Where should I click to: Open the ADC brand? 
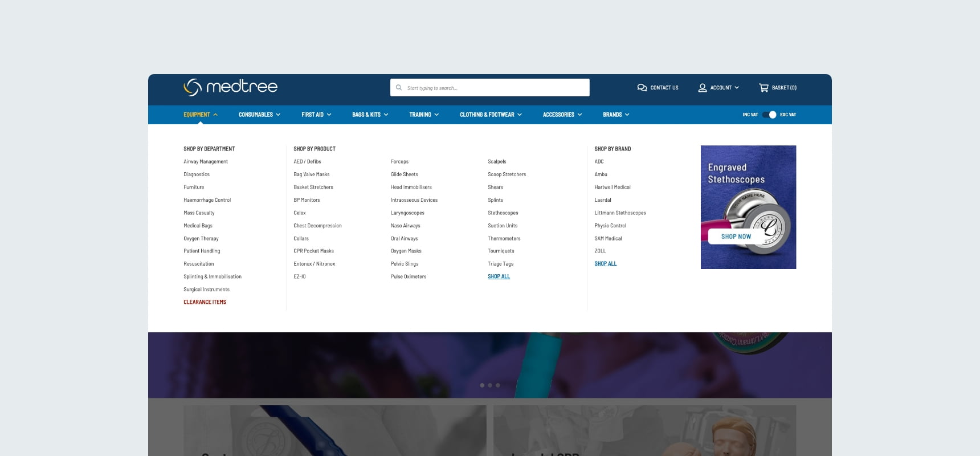pyautogui.click(x=599, y=162)
